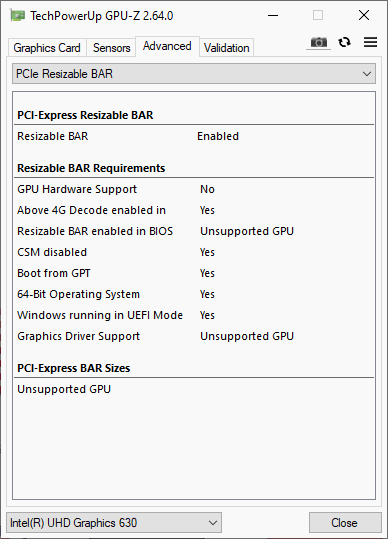Screen dimensions: 388x539
Task: Select the Resizable BAR Enabled row
Action: (194, 136)
